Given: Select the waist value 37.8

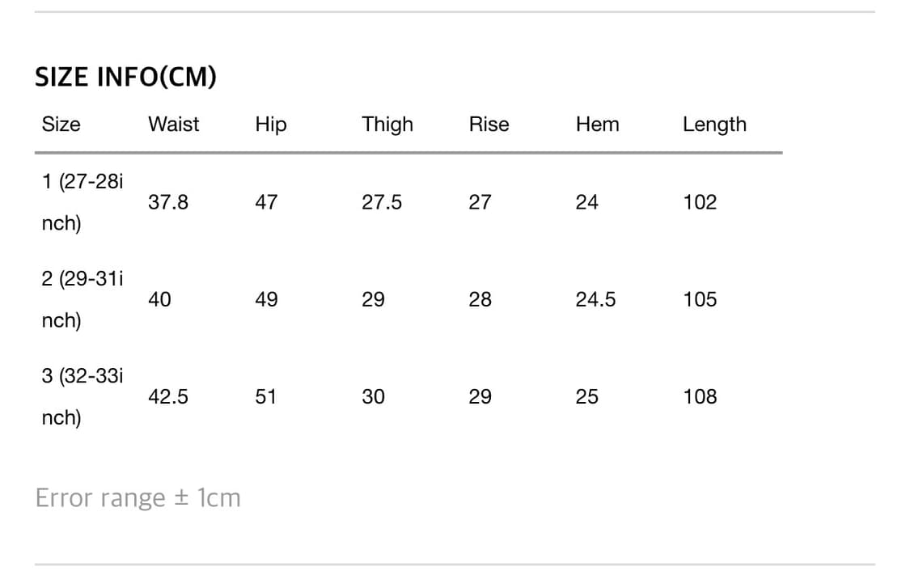Looking at the screenshot, I should coord(168,202).
